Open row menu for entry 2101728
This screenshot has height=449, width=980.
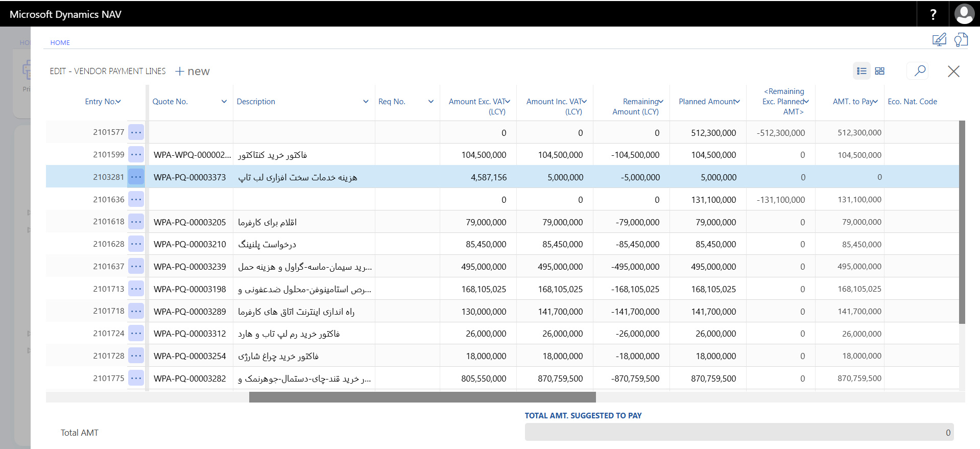(136, 356)
